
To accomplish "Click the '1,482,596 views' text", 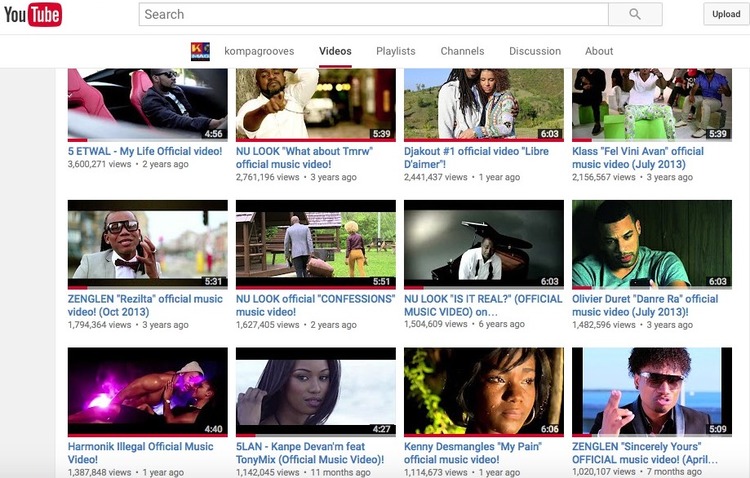I will pos(604,325).
